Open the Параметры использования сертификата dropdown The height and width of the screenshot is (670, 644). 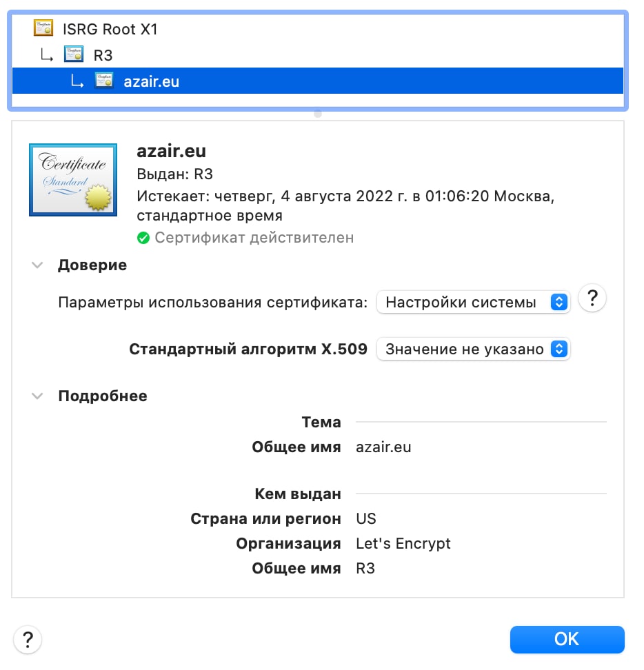tap(474, 302)
